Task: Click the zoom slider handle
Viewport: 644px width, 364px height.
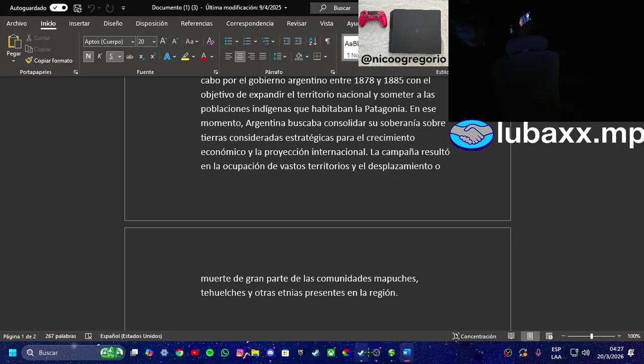Action: pyautogui.click(x=591, y=336)
